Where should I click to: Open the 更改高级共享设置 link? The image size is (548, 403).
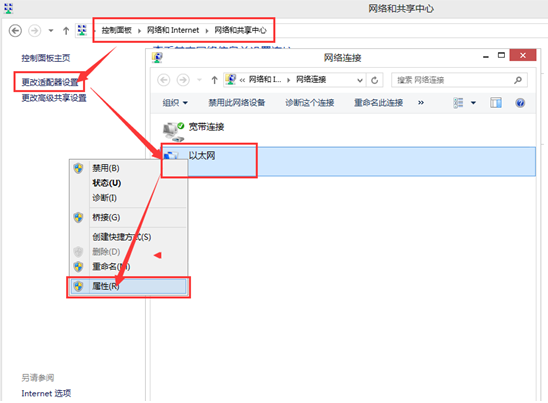click(54, 98)
